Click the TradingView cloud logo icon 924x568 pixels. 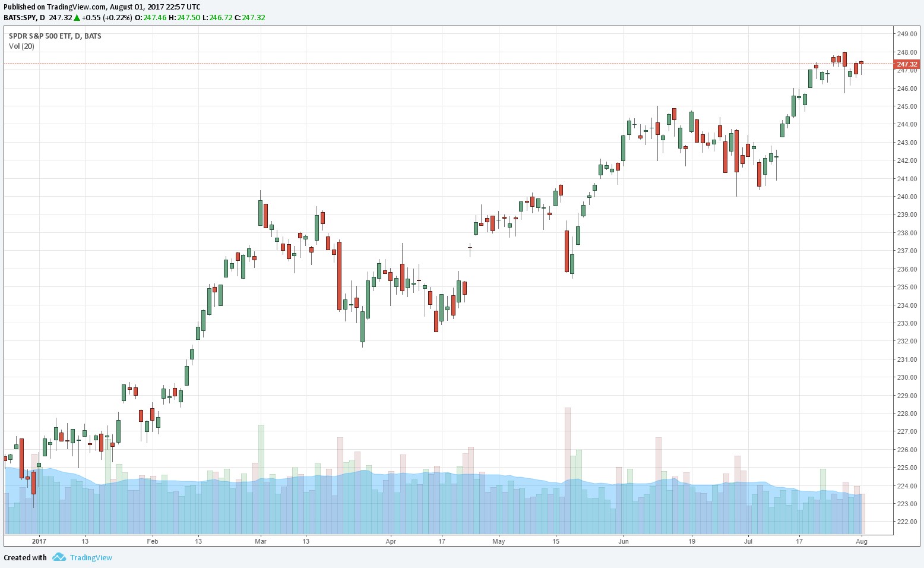[58, 557]
